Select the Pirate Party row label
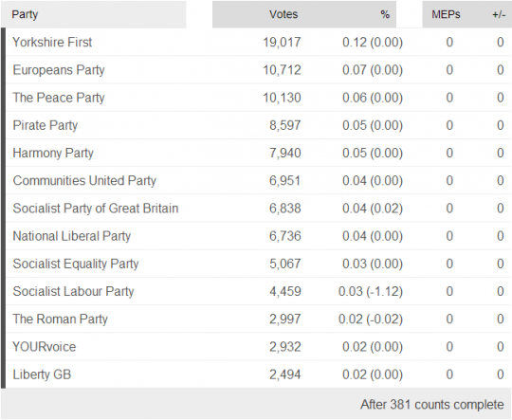This screenshot has height=420, width=512. tap(46, 125)
